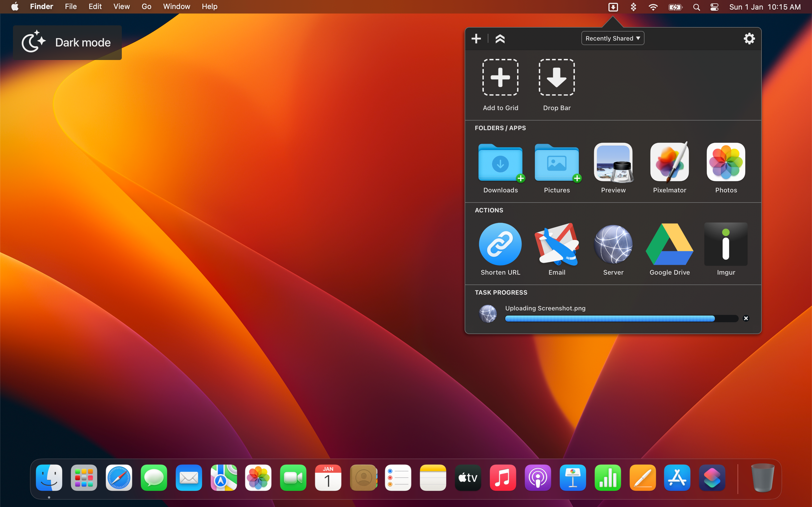Activate the Drop Bar target
Viewport: 812px width, 507px height.
point(556,78)
